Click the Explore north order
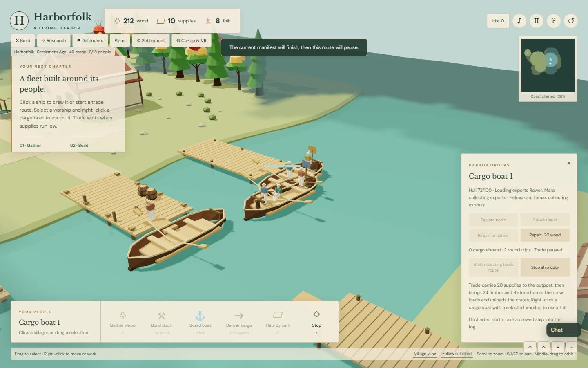 point(493,220)
